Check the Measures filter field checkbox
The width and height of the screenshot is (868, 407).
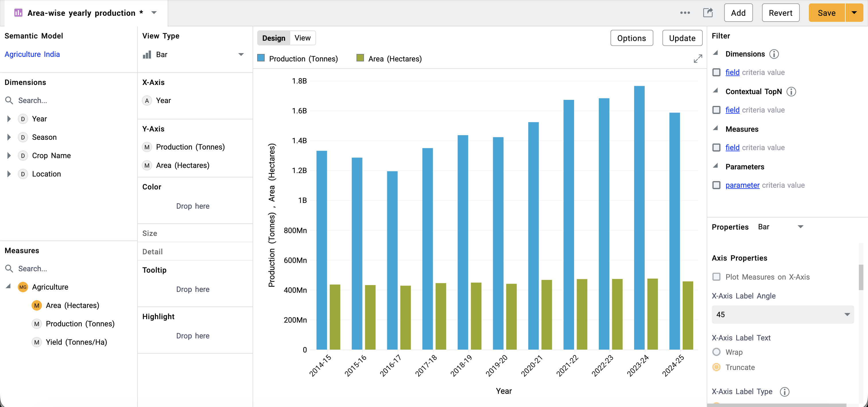(716, 148)
